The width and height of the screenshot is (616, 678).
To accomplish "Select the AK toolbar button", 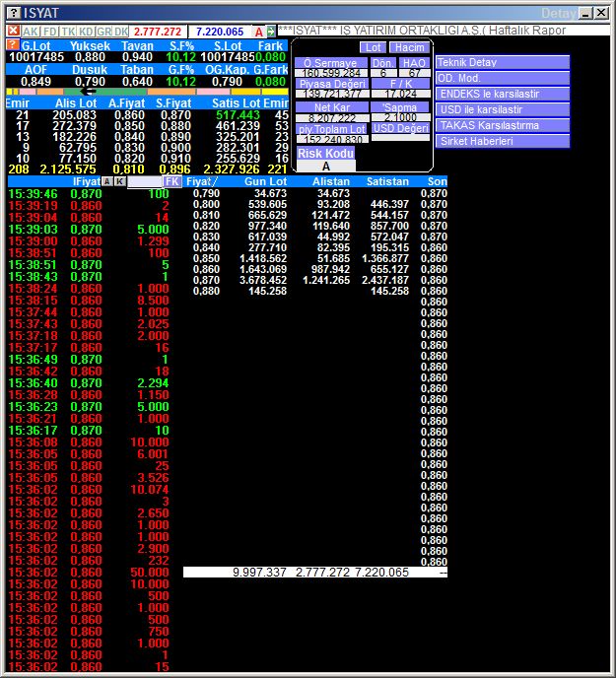I will (31, 32).
